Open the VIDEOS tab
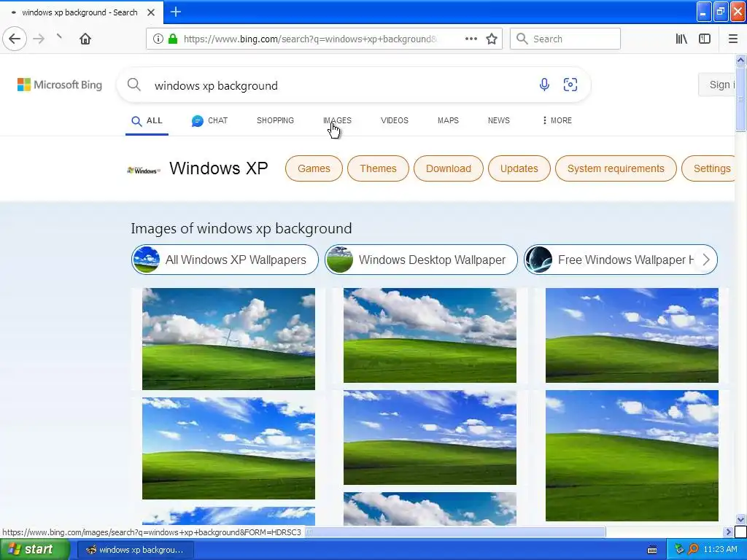 pyautogui.click(x=395, y=120)
